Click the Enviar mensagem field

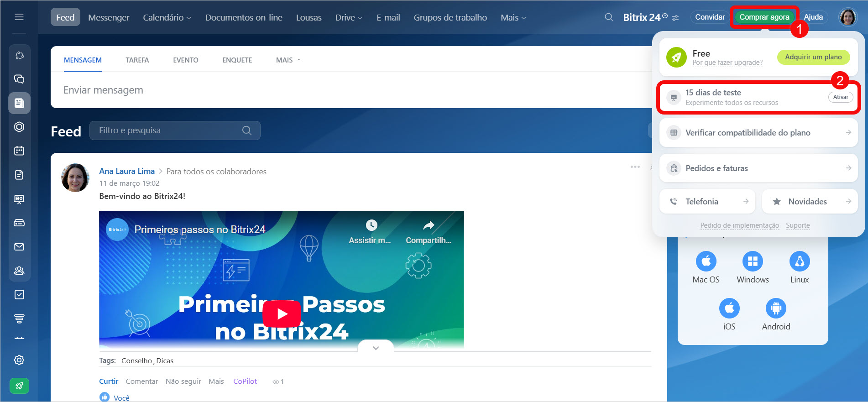(x=351, y=90)
